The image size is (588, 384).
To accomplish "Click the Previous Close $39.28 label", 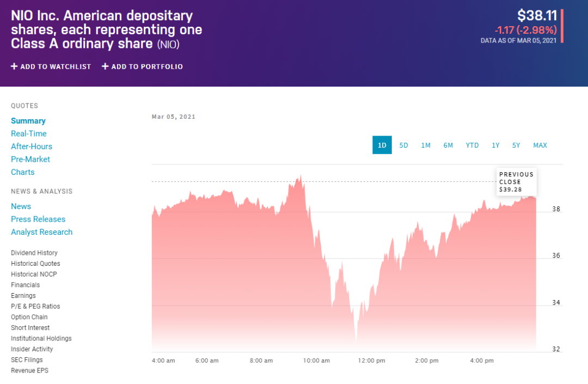I will coord(516,182).
